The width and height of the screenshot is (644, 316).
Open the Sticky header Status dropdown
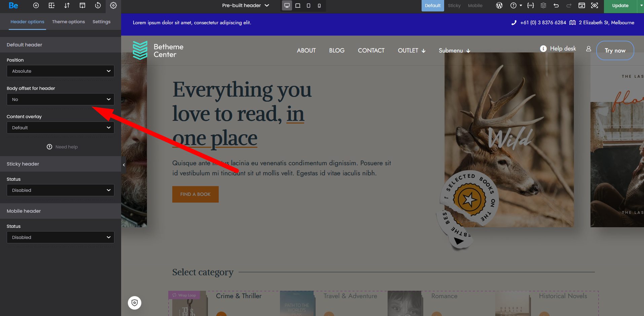[61, 190]
